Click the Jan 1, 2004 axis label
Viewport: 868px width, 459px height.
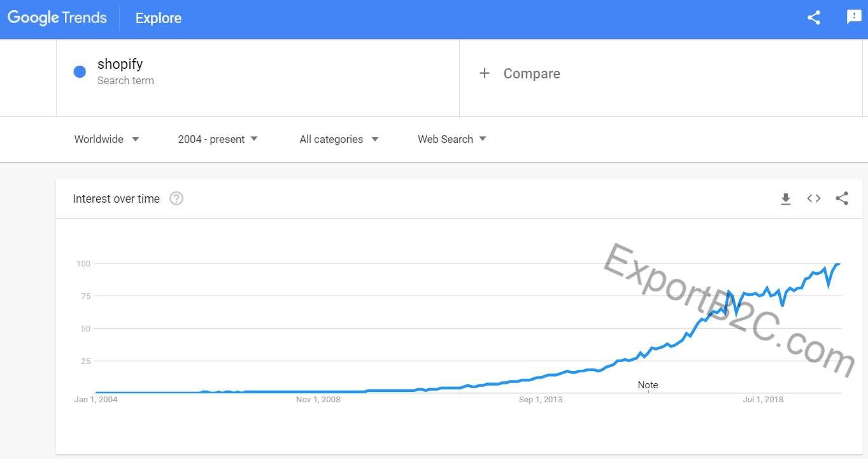click(x=96, y=400)
